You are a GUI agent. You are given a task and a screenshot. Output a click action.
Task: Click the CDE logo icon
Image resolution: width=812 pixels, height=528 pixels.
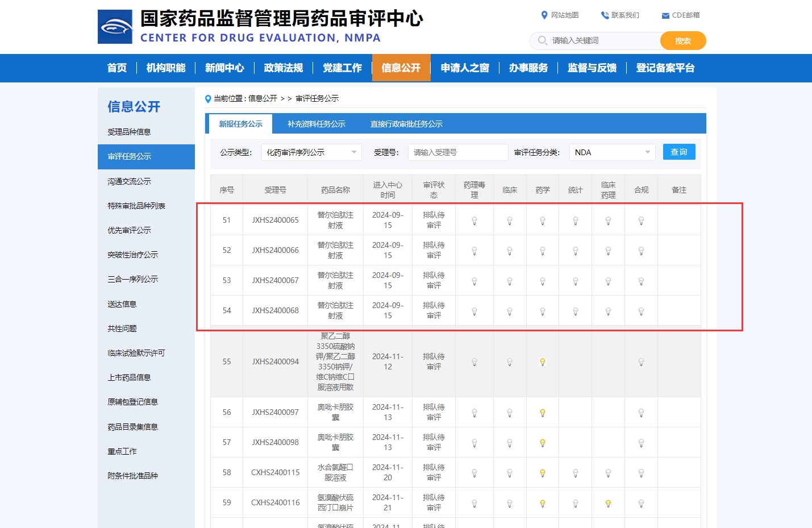[x=115, y=27]
